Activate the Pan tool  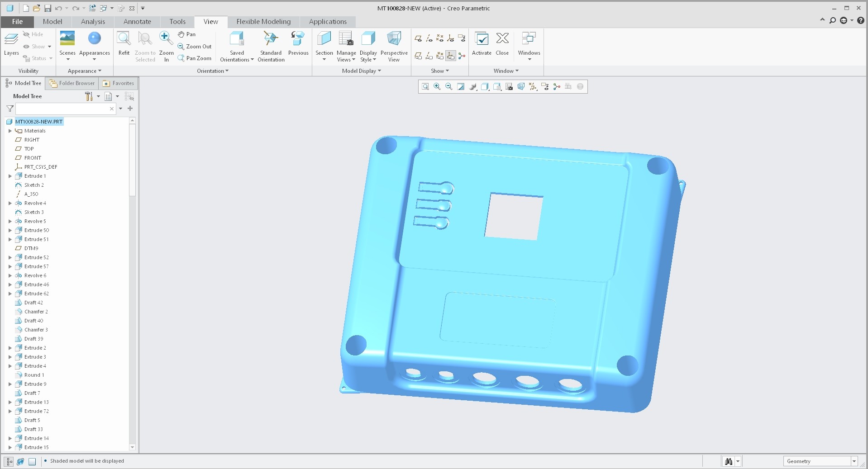186,34
